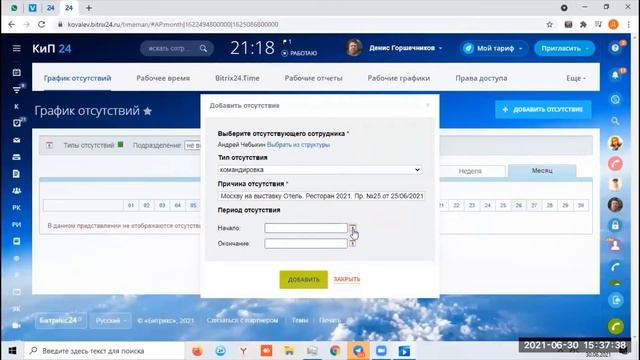Switch the schedule view to Неделя

(x=470, y=171)
